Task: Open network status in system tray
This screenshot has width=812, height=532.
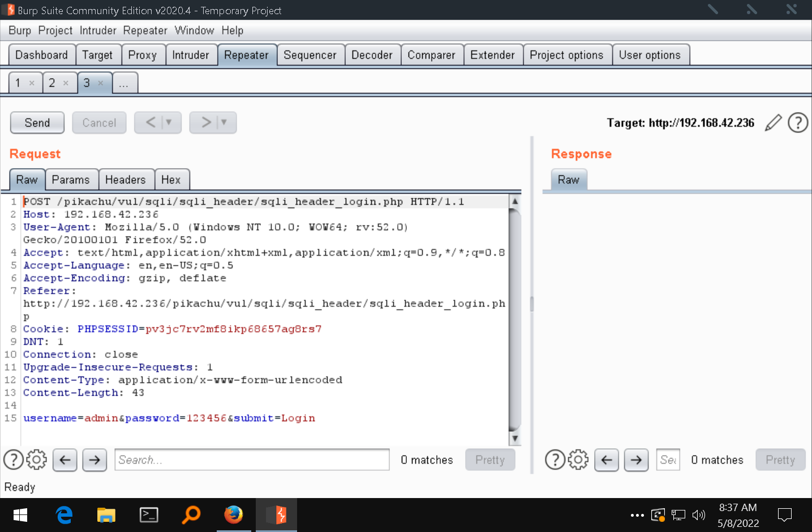Action: 678,515
